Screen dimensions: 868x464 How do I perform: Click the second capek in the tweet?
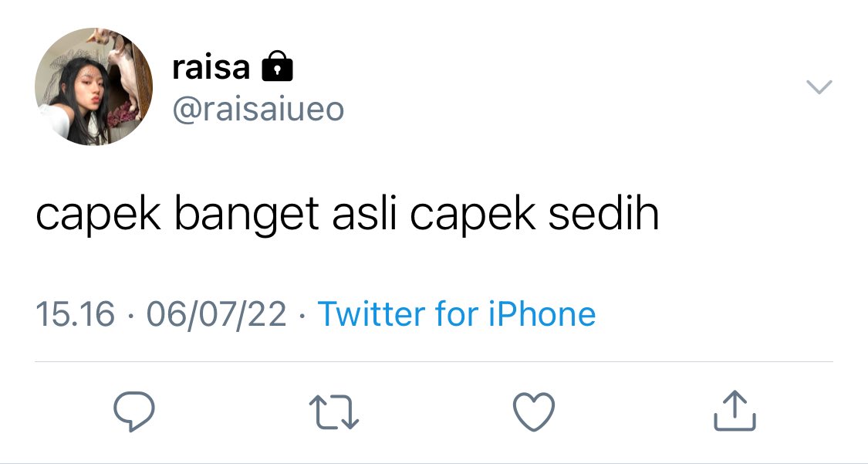pyautogui.click(x=473, y=216)
